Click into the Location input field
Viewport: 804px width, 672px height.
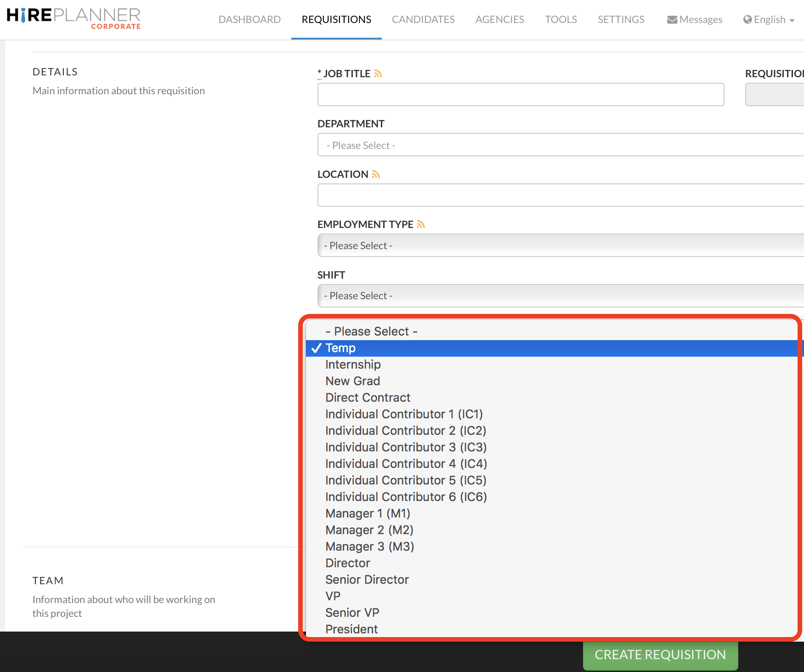pos(561,195)
